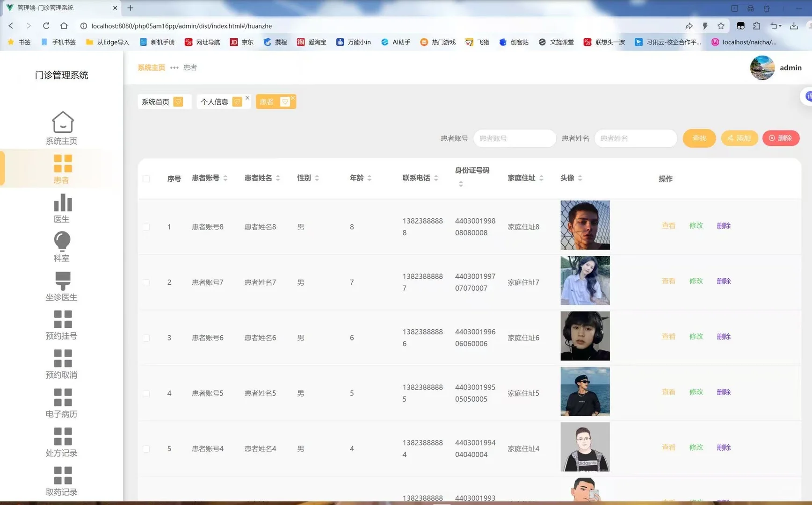
Task: Open 修改 link for 患者姓名6
Action: pyautogui.click(x=696, y=336)
